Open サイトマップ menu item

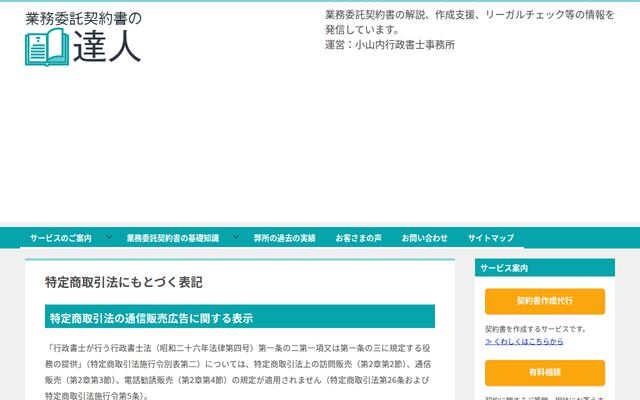491,238
